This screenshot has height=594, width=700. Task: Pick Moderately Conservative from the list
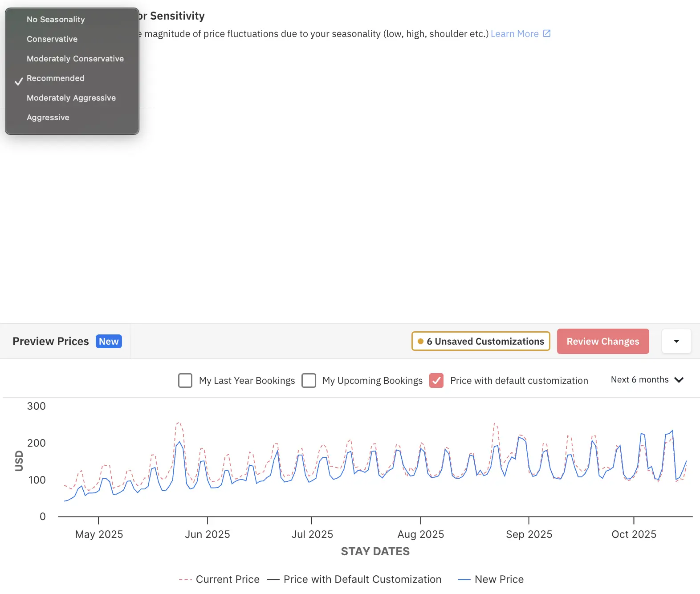click(75, 59)
